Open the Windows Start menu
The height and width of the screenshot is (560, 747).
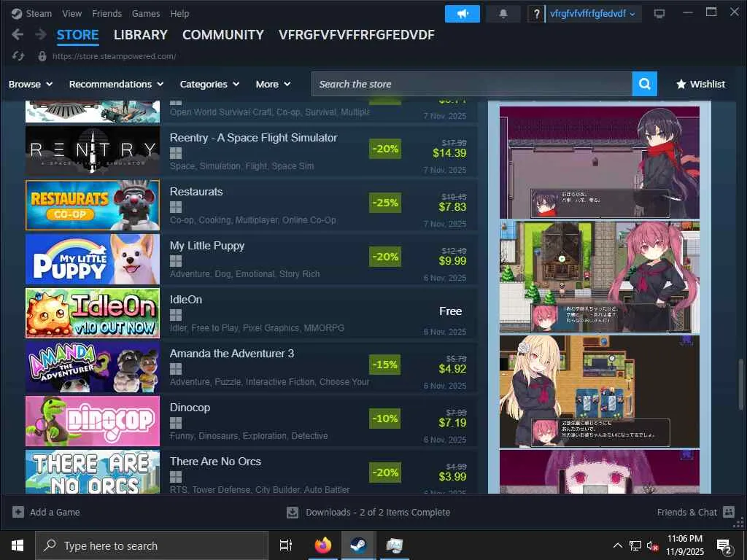tap(18, 545)
